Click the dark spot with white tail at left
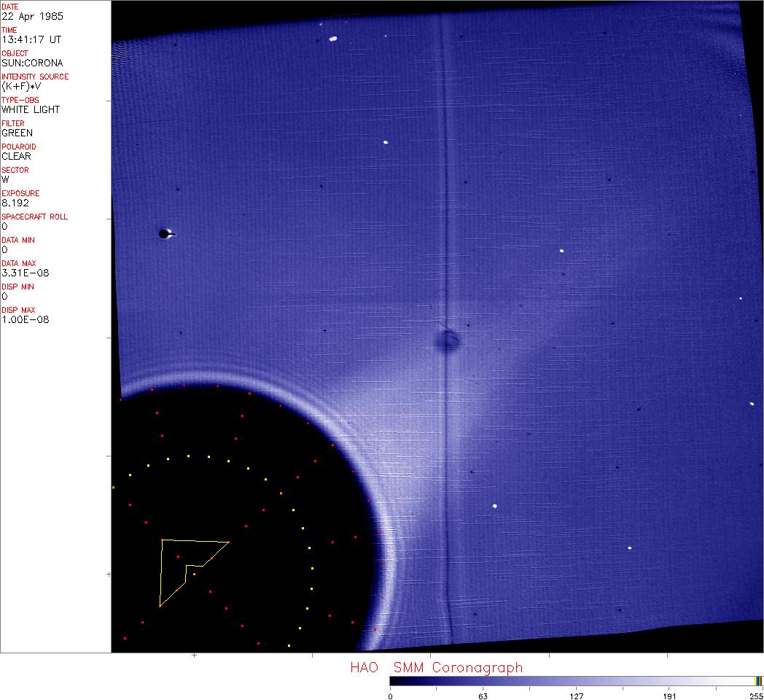Image resolution: width=764 pixels, height=700 pixels. coord(165,234)
